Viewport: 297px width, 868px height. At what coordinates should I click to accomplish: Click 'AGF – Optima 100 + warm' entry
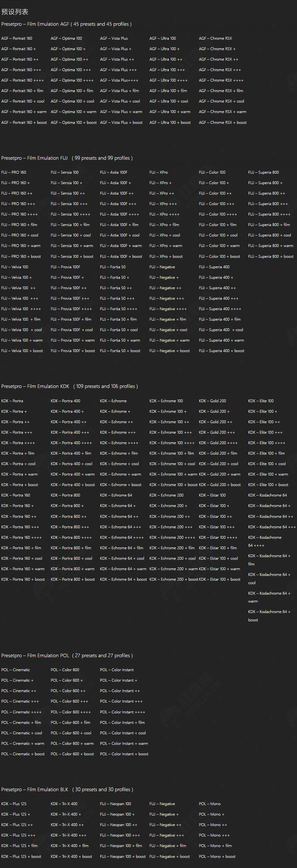(x=73, y=111)
